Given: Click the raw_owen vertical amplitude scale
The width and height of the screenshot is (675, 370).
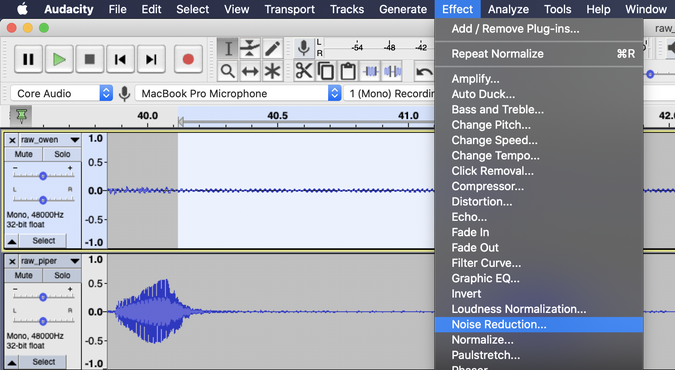Looking at the screenshot, I should [x=95, y=190].
